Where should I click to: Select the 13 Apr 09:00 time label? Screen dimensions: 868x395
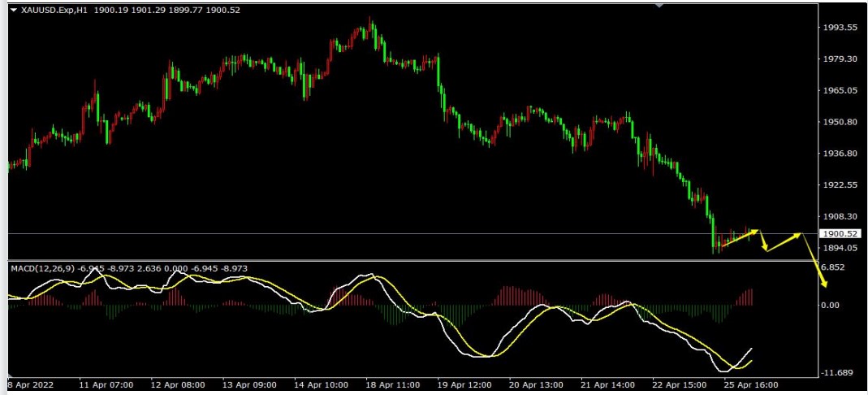[x=249, y=384]
